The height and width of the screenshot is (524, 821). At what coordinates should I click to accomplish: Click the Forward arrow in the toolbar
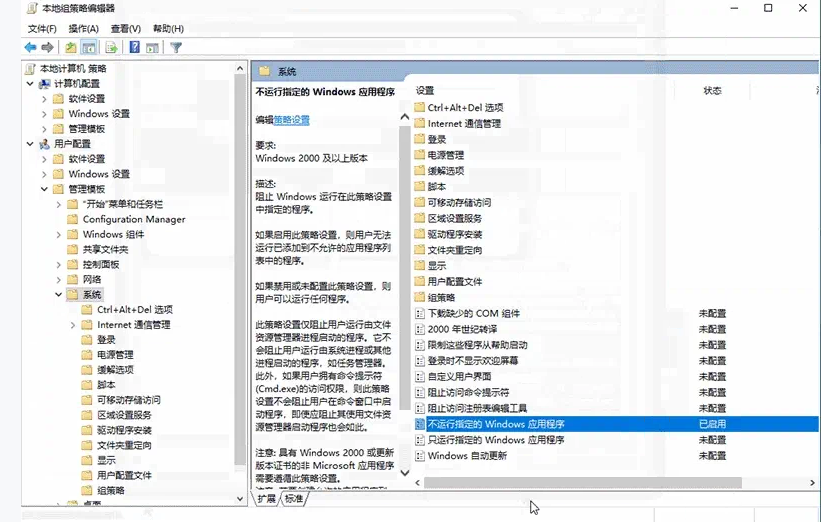[47, 47]
